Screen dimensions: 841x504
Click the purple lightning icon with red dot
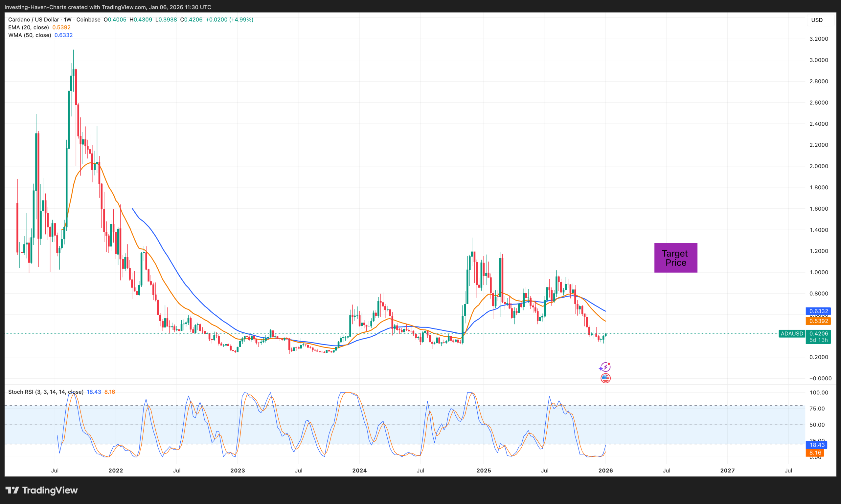point(605,367)
